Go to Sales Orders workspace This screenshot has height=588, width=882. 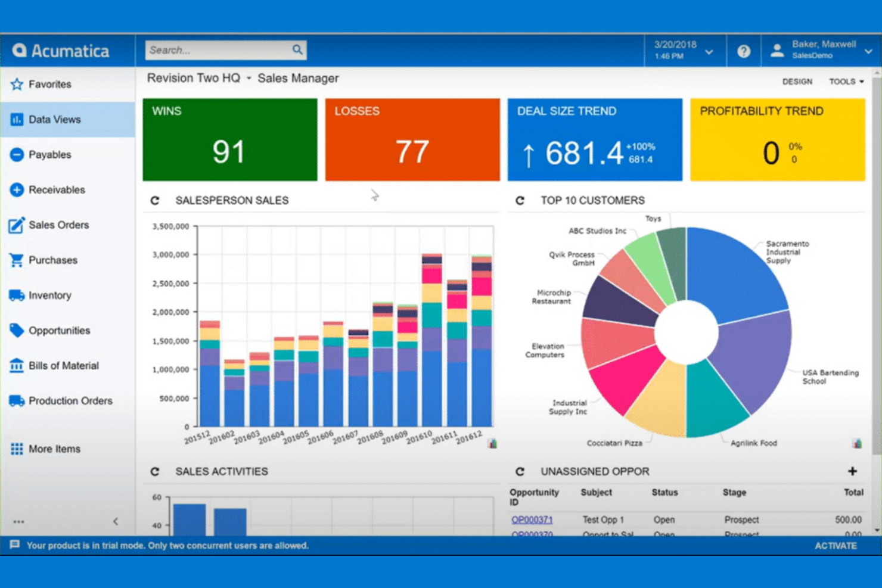67,225
